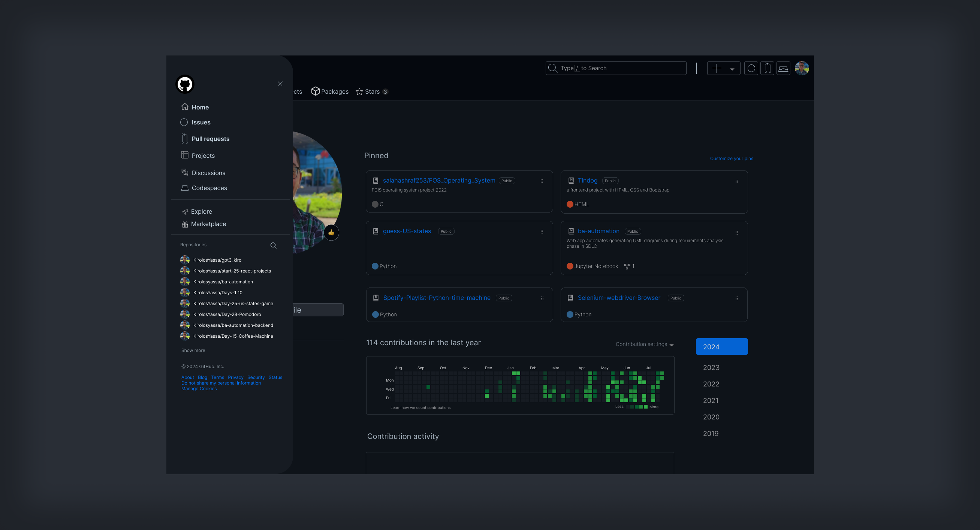This screenshot has height=530, width=980.
Task: Open notifications inbox icon in the top bar
Action: point(783,68)
